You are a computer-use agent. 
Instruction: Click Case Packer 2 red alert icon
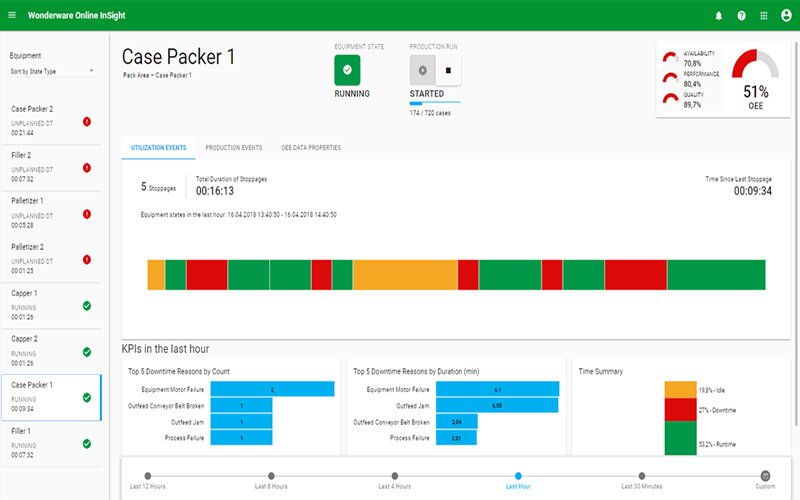click(x=87, y=121)
